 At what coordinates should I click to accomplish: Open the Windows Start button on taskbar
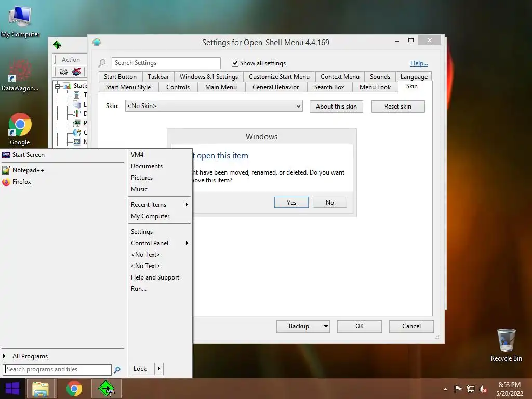(x=12, y=389)
